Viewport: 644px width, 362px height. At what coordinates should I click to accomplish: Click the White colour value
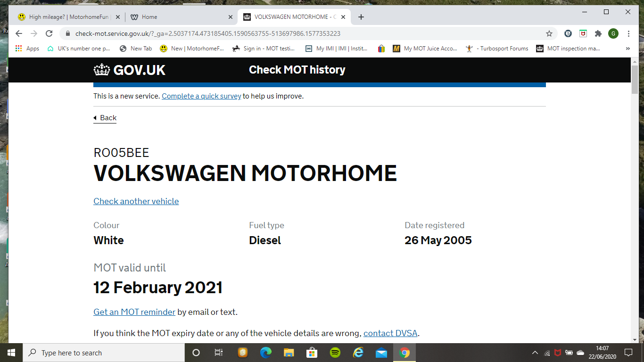coord(108,240)
